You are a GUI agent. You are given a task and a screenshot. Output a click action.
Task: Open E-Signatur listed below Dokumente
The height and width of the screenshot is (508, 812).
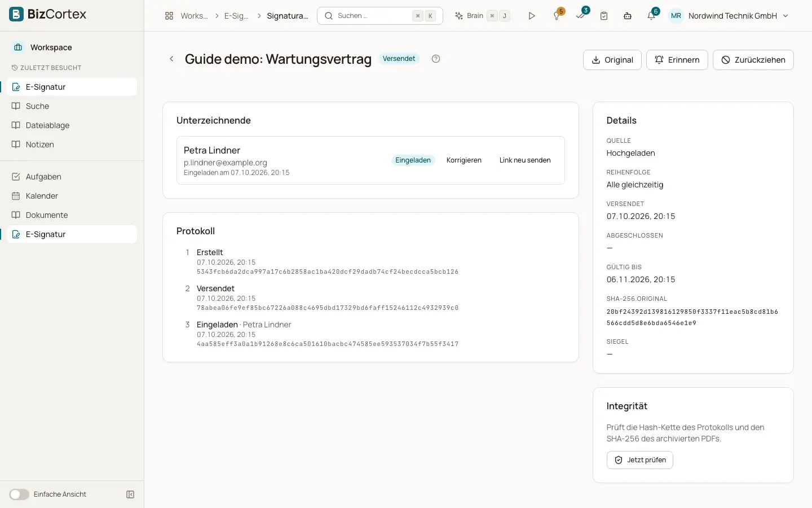click(72, 234)
